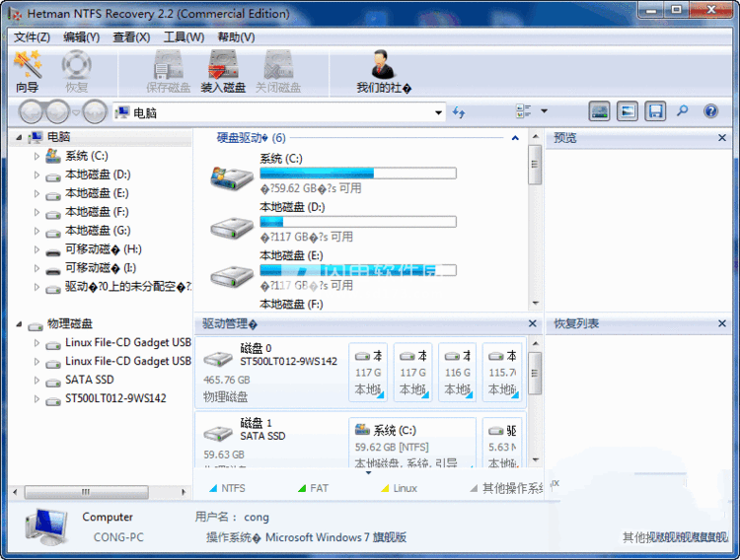Click the drive manager scrollbar up arrow
Viewport: 740px width, 560px height.
[535, 343]
